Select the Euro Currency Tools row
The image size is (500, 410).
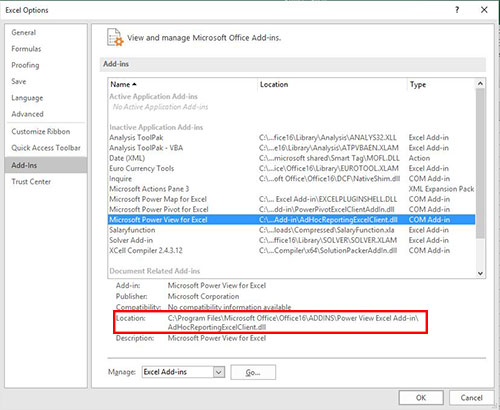coord(292,169)
